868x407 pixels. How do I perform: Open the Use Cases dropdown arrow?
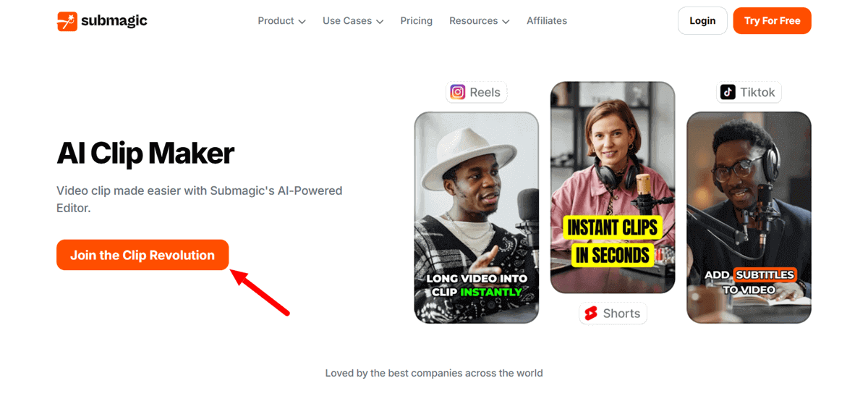[x=380, y=22]
